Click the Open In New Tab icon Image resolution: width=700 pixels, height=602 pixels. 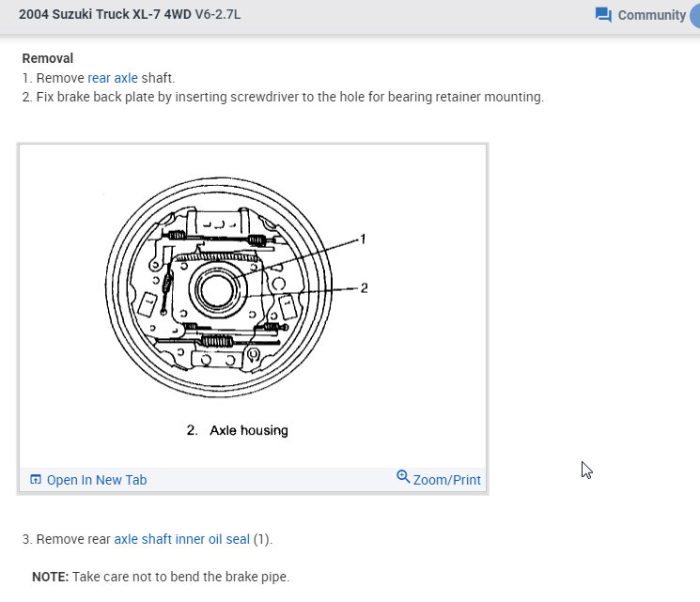click(x=36, y=479)
